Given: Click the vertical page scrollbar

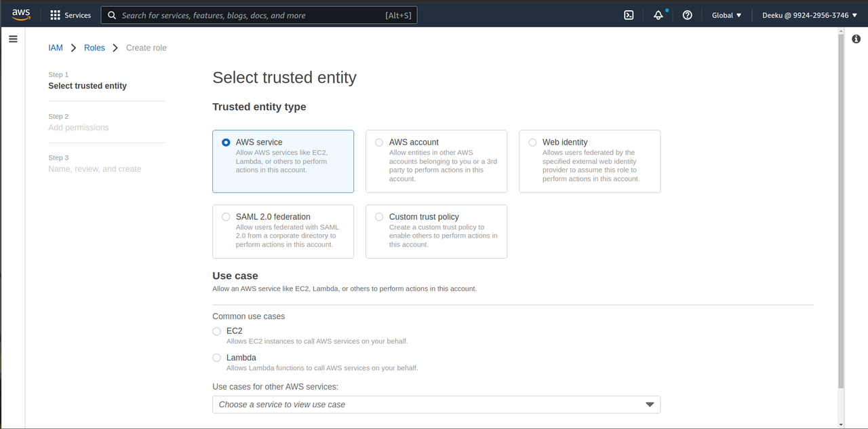Looking at the screenshot, I should (x=842, y=210).
